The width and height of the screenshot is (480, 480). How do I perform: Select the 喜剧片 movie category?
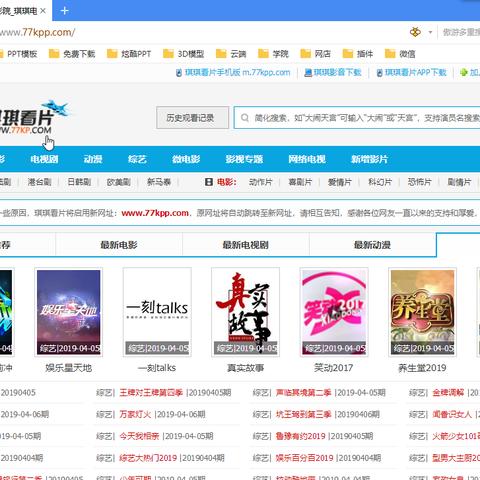[300, 182]
